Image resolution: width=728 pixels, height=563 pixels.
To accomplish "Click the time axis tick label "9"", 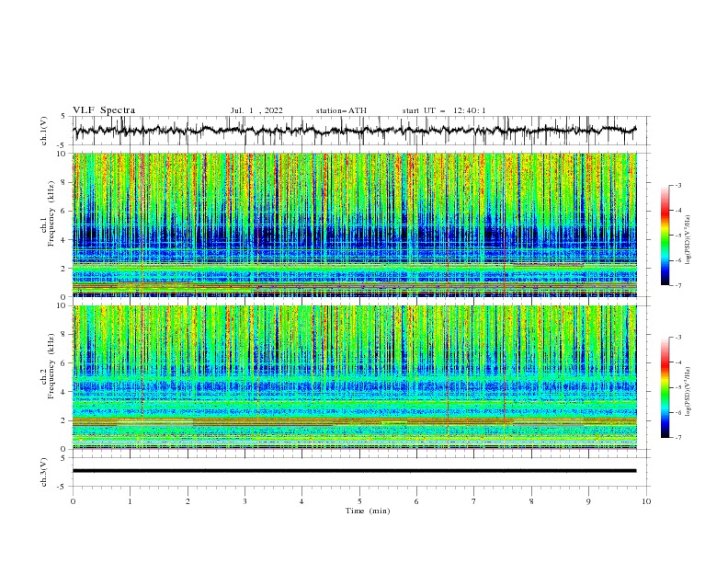I will 588,501.
